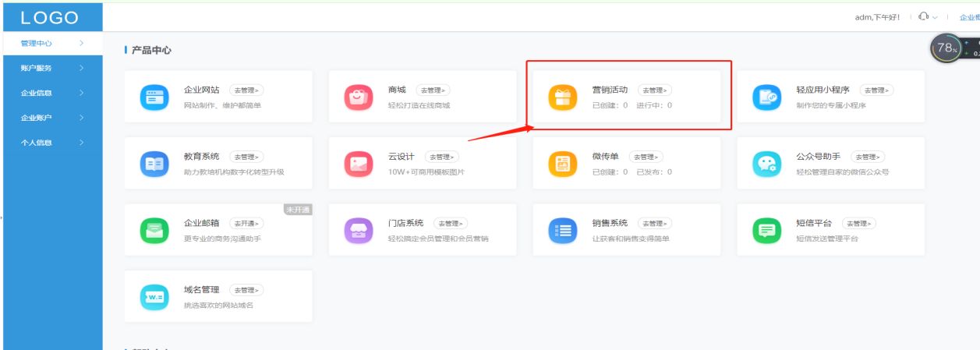The width and height of the screenshot is (980, 350).
Task: Open the 短信平台 message icon
Action: pos(766,230)
